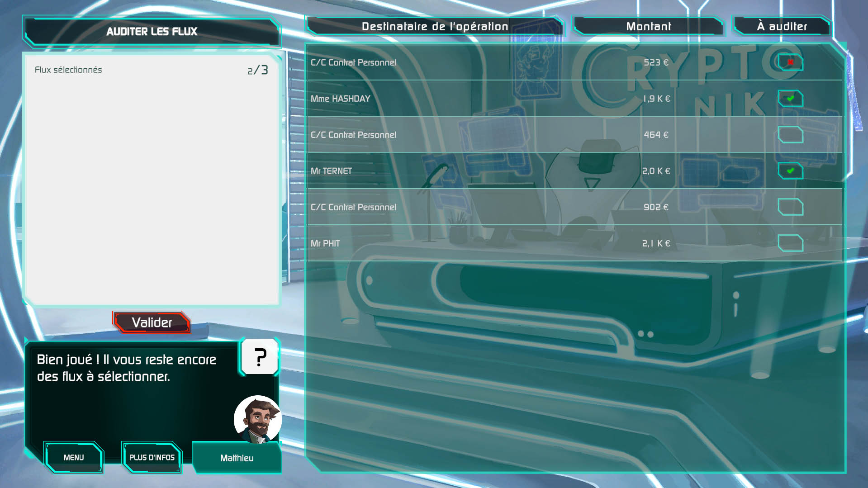Toggle the red-crossed box for 523 € flow

[790, 62]
